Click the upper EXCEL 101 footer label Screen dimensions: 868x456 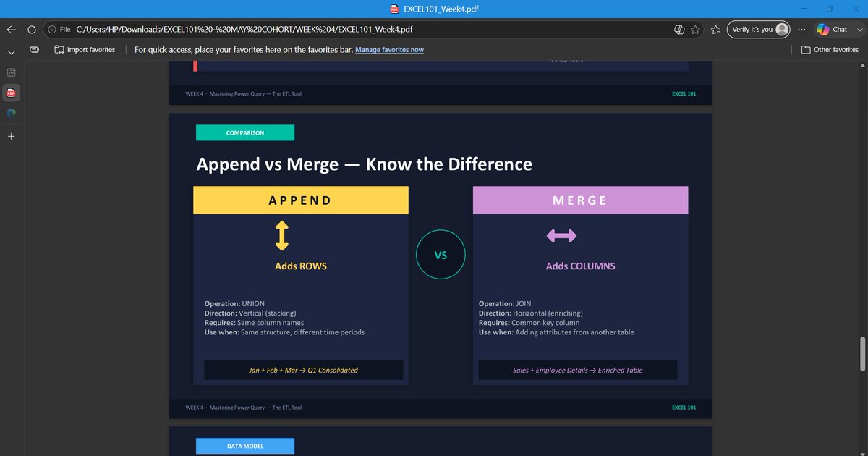(x=684, y=93)
